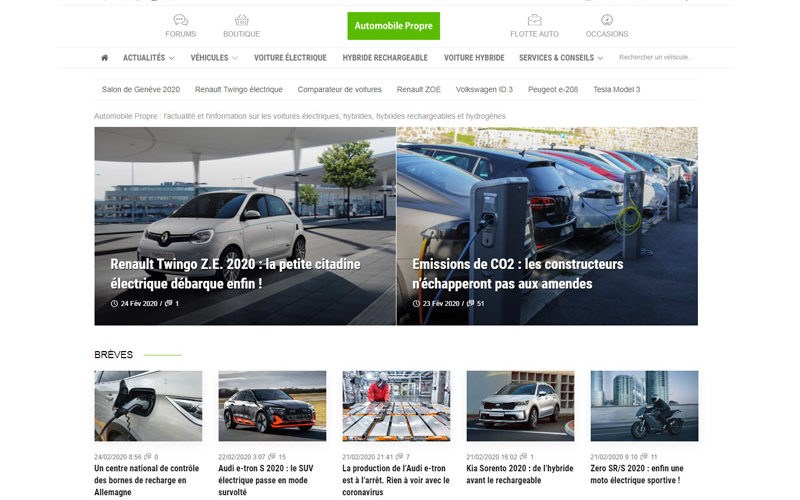Click clock icon beside 23 Fév 2020
The height and width of the screenshot is (500, 800).
(416, 304)
